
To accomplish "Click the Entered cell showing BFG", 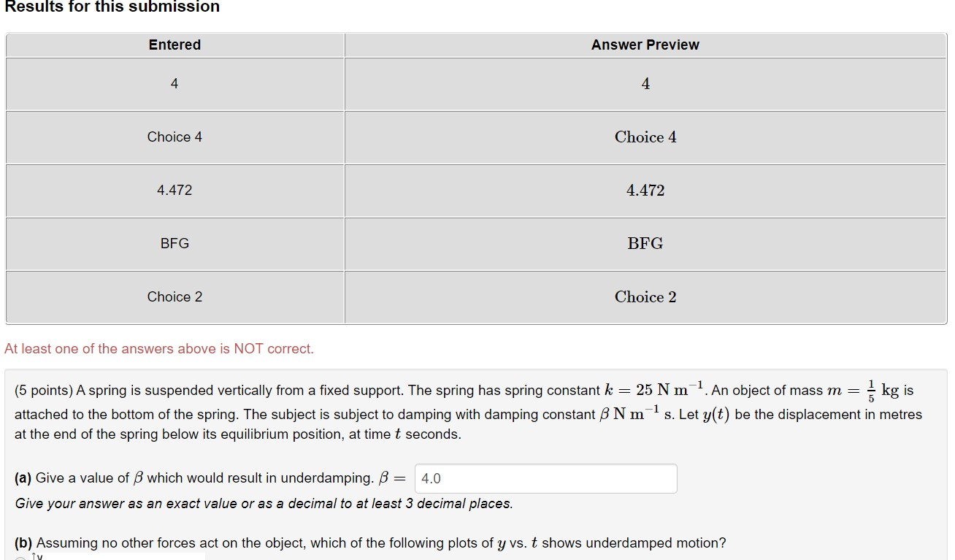I will [x=174, y=243].
